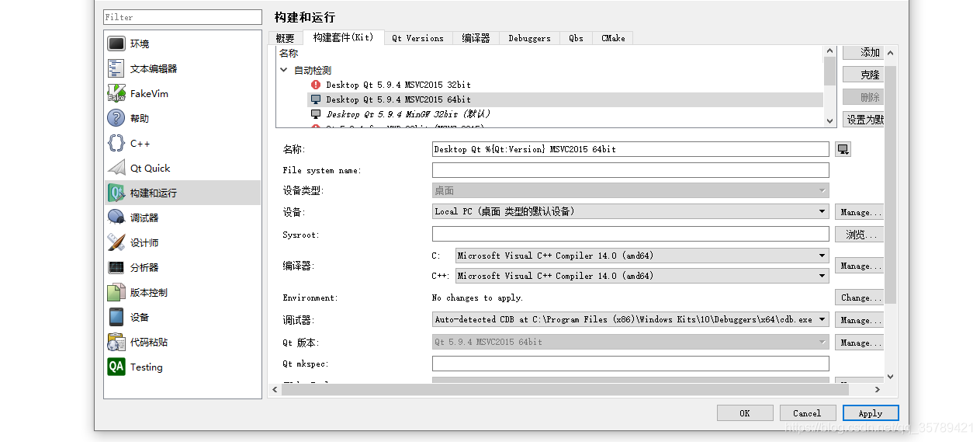The image size is (980, 442).
Task: Open the C compiler dropdown
Action: [x=642, y=256]
